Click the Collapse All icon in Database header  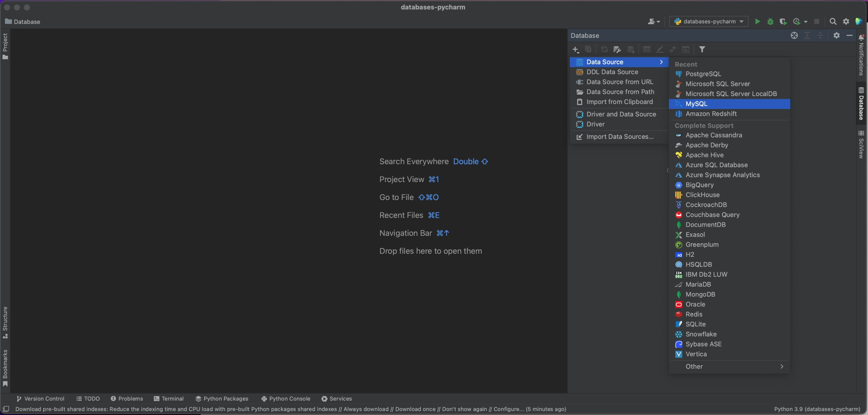820,35
